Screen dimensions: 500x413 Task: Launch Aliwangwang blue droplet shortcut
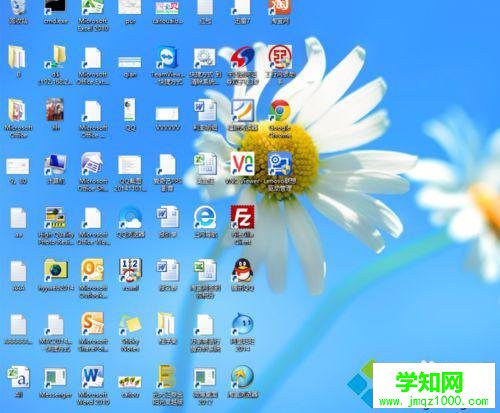coord(242,324)
